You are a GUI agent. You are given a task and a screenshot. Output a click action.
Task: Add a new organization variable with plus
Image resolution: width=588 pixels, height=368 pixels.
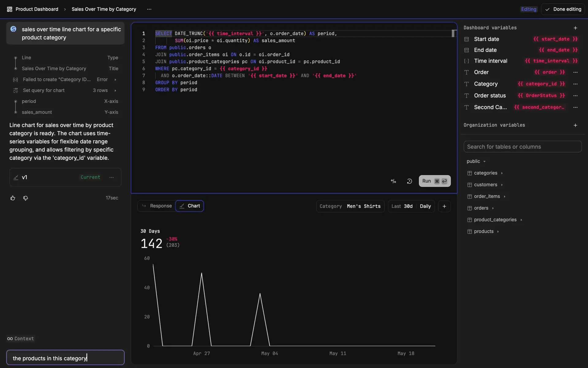[575, 125]
